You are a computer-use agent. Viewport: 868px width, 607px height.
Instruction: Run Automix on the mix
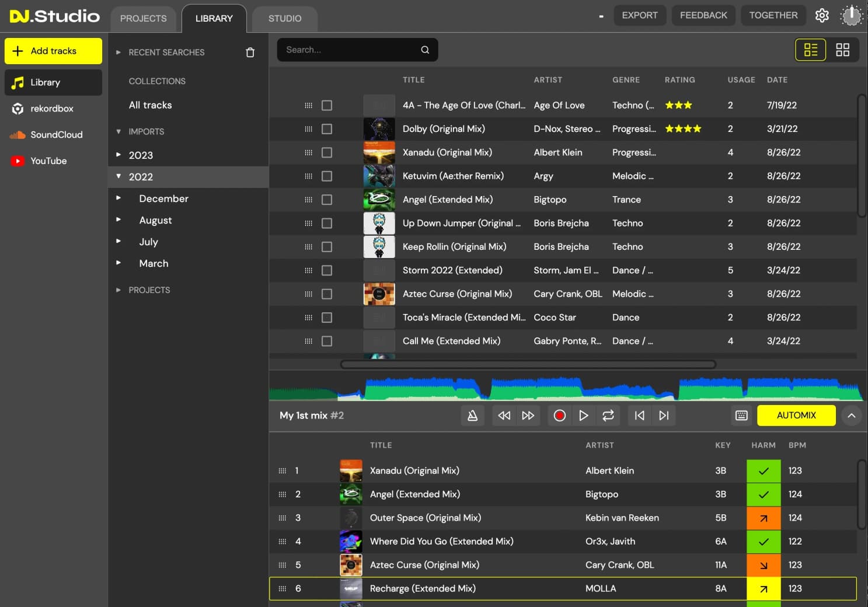pos(796,416)
